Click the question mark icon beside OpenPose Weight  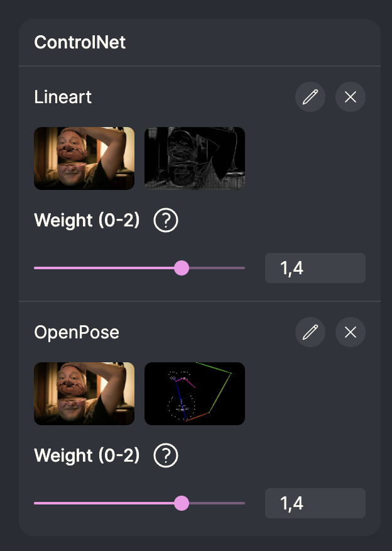[165, 455]
